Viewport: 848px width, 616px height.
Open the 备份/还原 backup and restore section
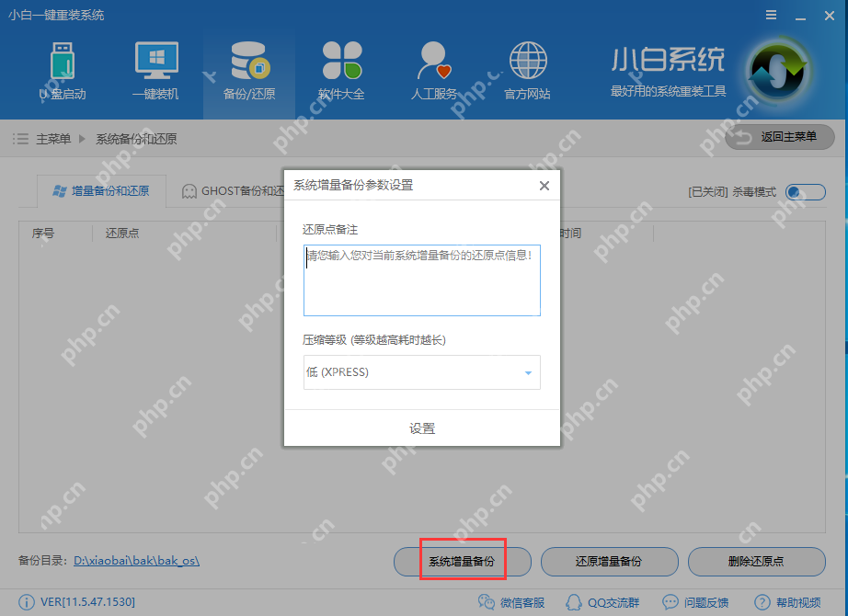coord(249,72)
